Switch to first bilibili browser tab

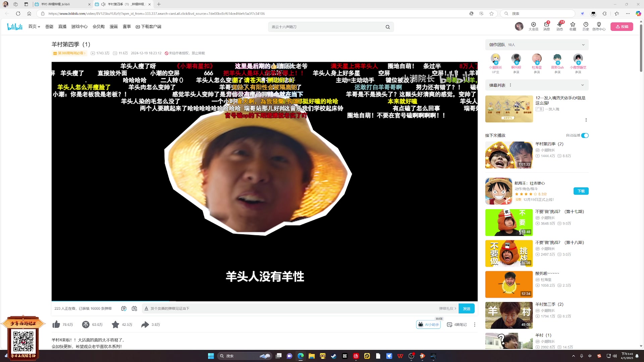pyautogui.click(x=62, y=4)
